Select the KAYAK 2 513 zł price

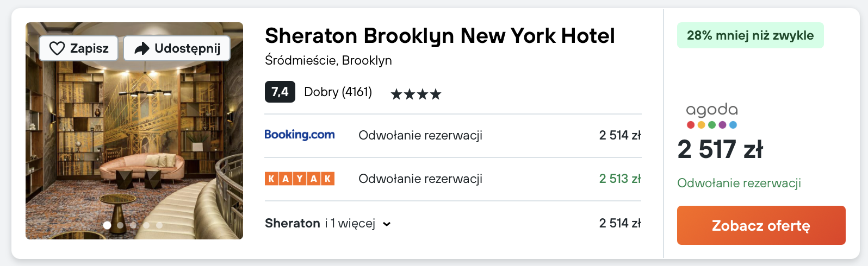tap(619, 179)
